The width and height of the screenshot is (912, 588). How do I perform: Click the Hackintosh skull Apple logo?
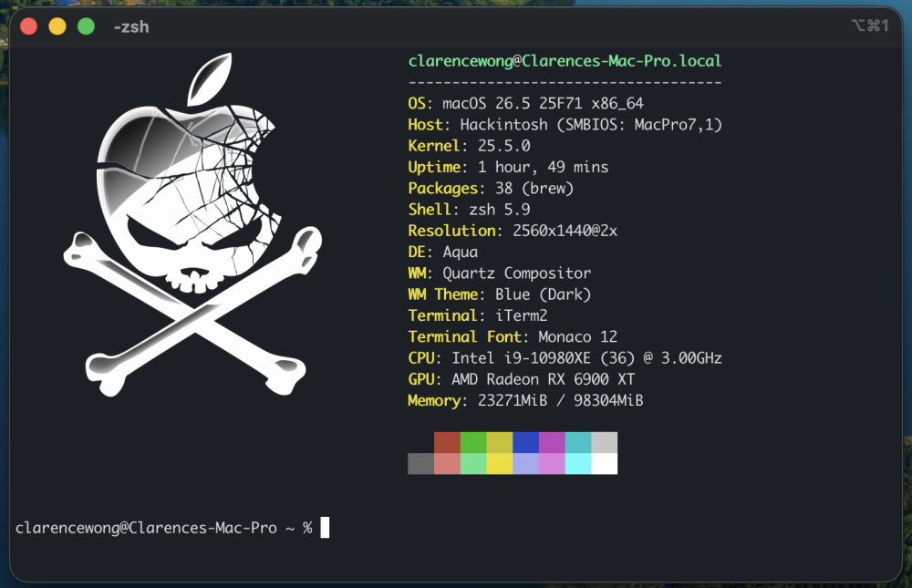click(x=192, y=225)
